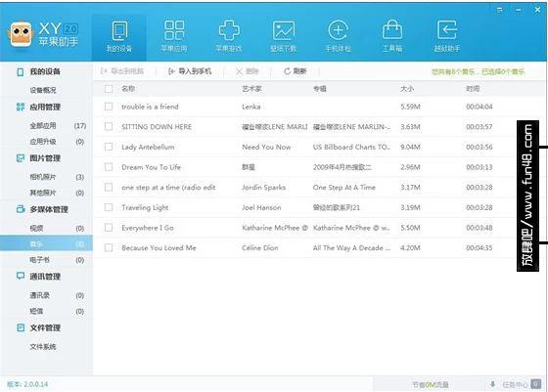Click 导出到电脑 export to computer button

(122, 71)
